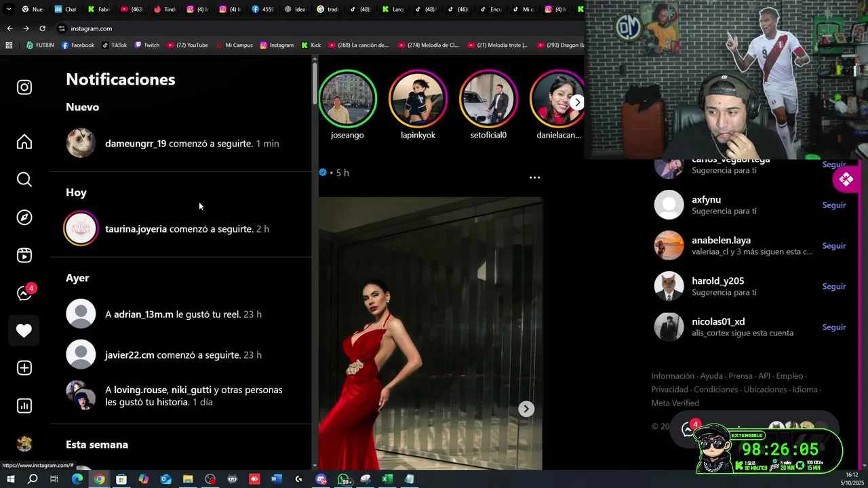Viewport: 868px width, 488px height.
Task: Open Microsoft Word from the taskbar
Action: tap(276, 479)
